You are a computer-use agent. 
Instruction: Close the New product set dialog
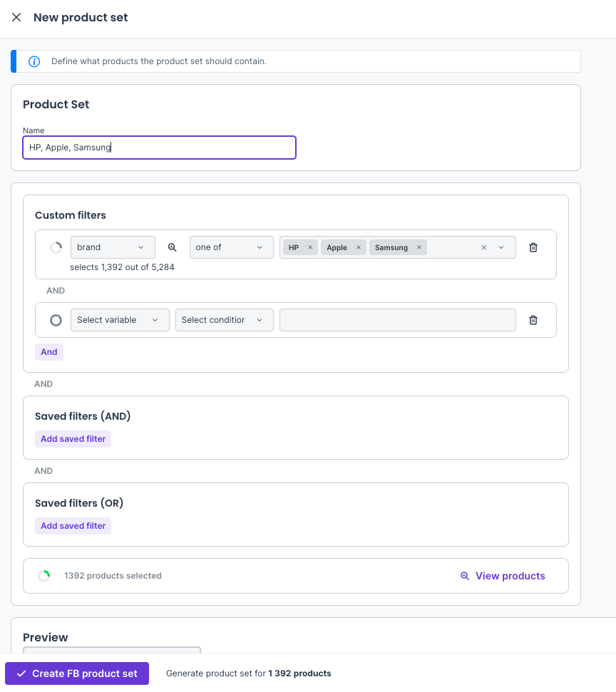coord(16,17)
